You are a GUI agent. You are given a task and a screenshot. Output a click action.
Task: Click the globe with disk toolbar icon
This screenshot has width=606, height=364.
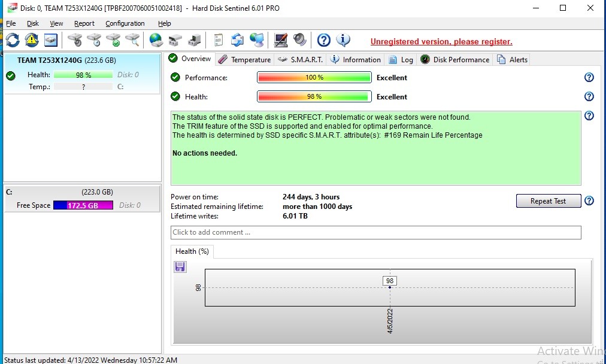(156, 40)
